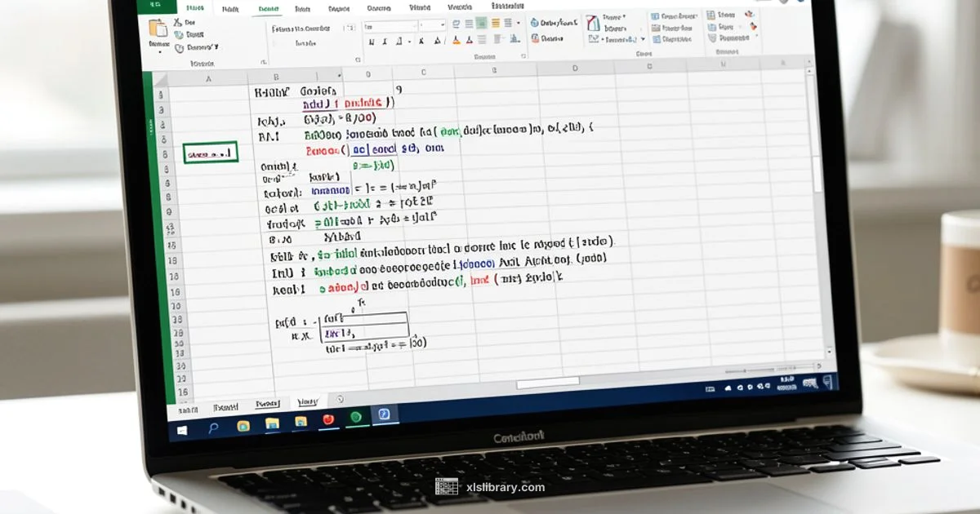Viewport: 980px width, 514px height.
Task: Open the underline style dropdown arrow
Action: tap(409, 42)
